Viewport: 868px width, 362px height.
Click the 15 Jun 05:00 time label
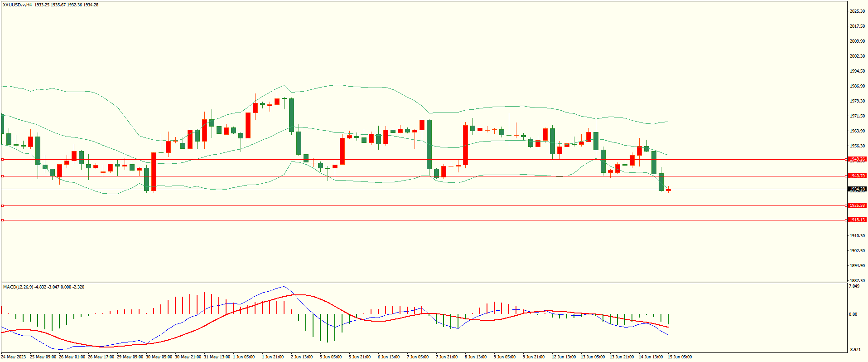point(680,357)
